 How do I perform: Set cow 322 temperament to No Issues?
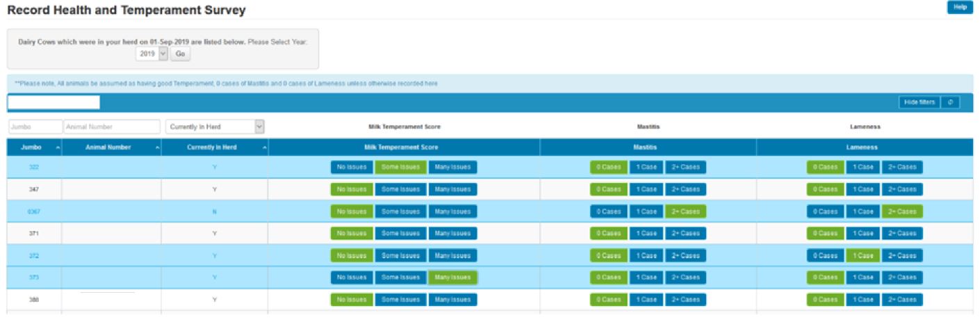[x=351, y=167]
